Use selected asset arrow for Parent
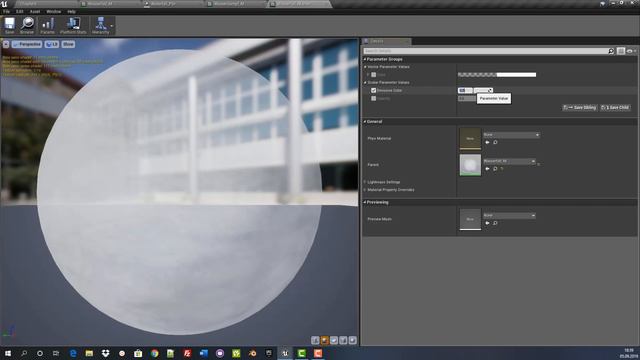 point(487,169)
